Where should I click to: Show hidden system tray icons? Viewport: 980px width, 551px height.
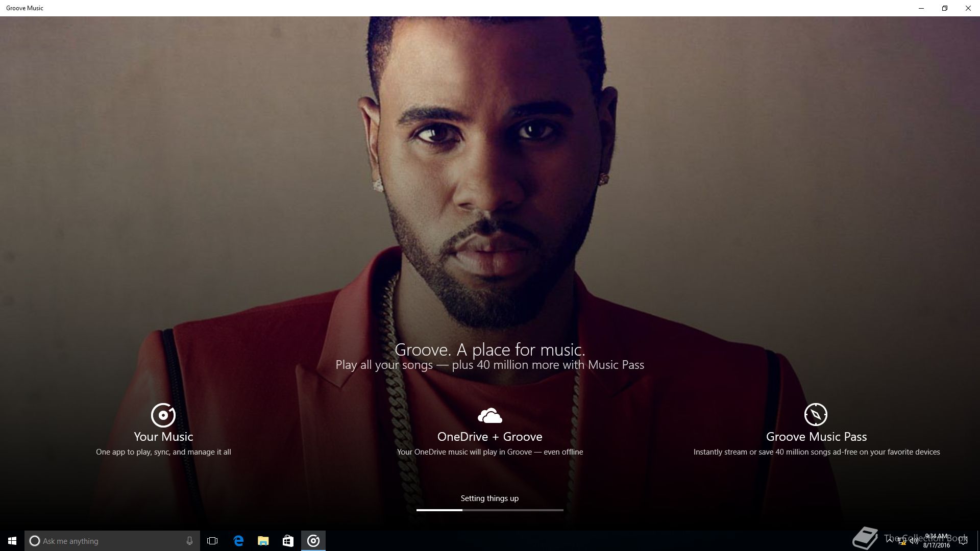(890, 541)
